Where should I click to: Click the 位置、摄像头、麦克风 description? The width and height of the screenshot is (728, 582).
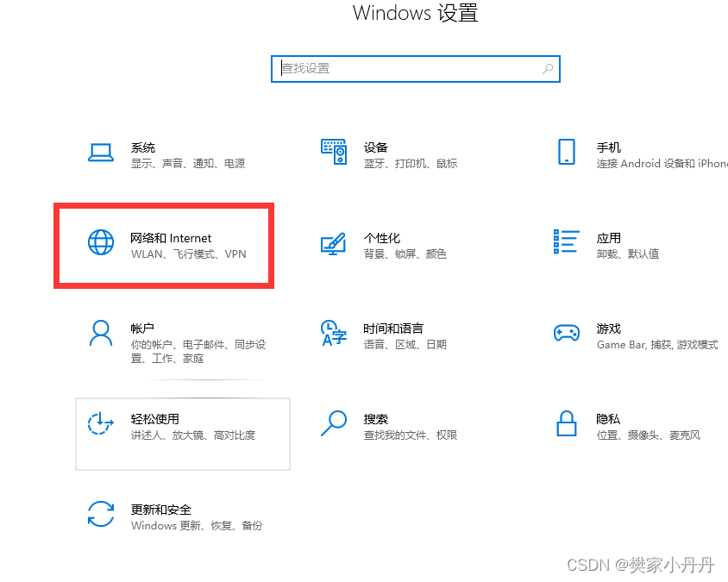pos(649,435)
